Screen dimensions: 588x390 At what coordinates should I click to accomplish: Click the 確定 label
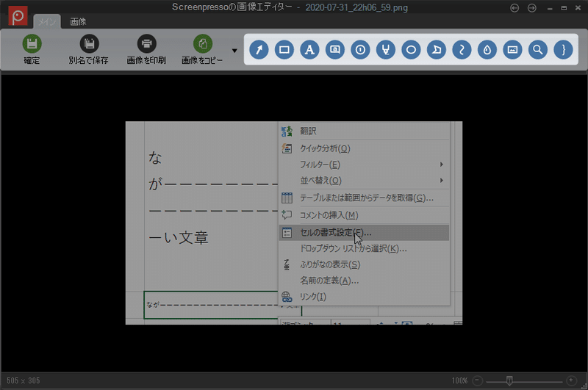(32, 60)
